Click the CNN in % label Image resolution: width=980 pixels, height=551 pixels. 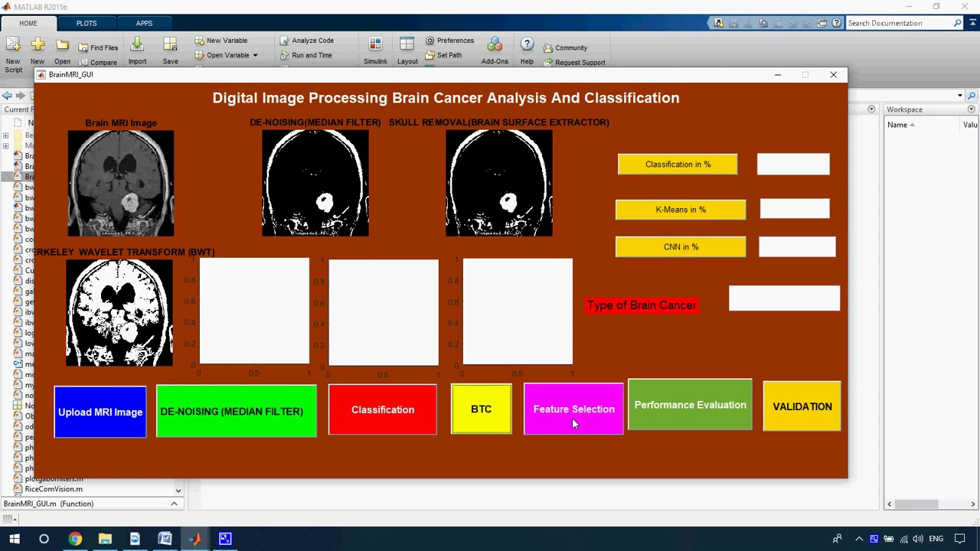[x=681, y=247]
